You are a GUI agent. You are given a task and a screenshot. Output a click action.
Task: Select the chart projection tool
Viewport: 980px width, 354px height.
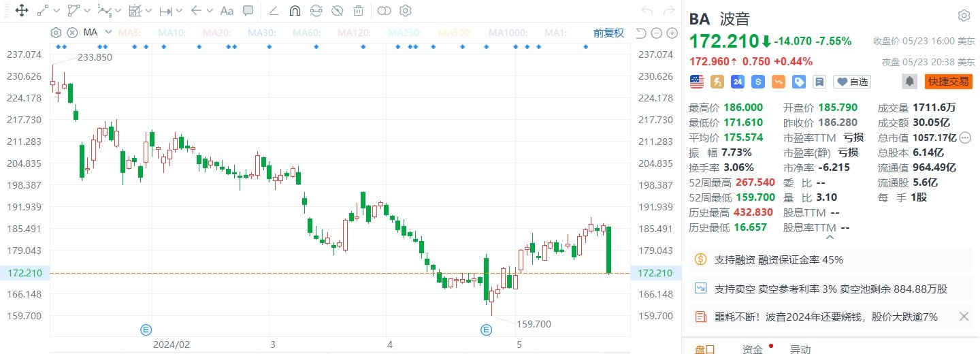[x=135, y=11]
